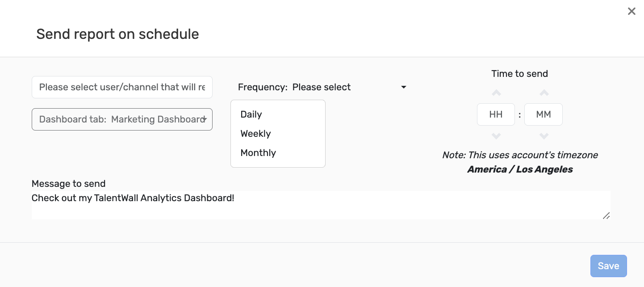Viewport: 644px width, 287px height.
Task: Click the down arrow below the HH field
Action: pos(496,136)
